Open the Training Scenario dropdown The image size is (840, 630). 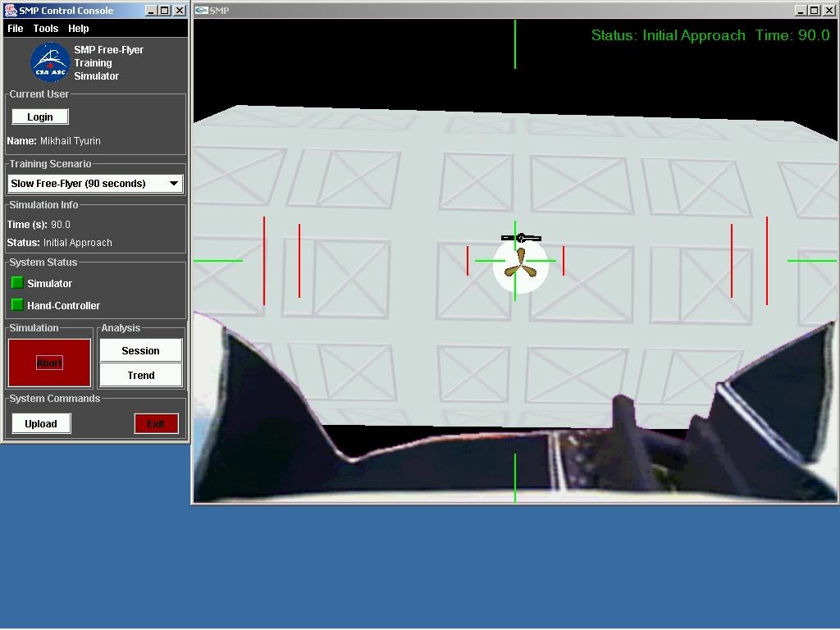coord(175,183)
